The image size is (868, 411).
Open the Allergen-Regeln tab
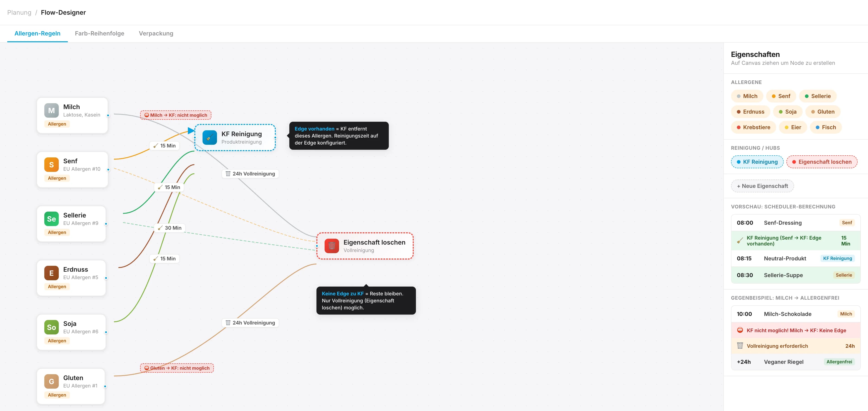[x=37, y=33]
